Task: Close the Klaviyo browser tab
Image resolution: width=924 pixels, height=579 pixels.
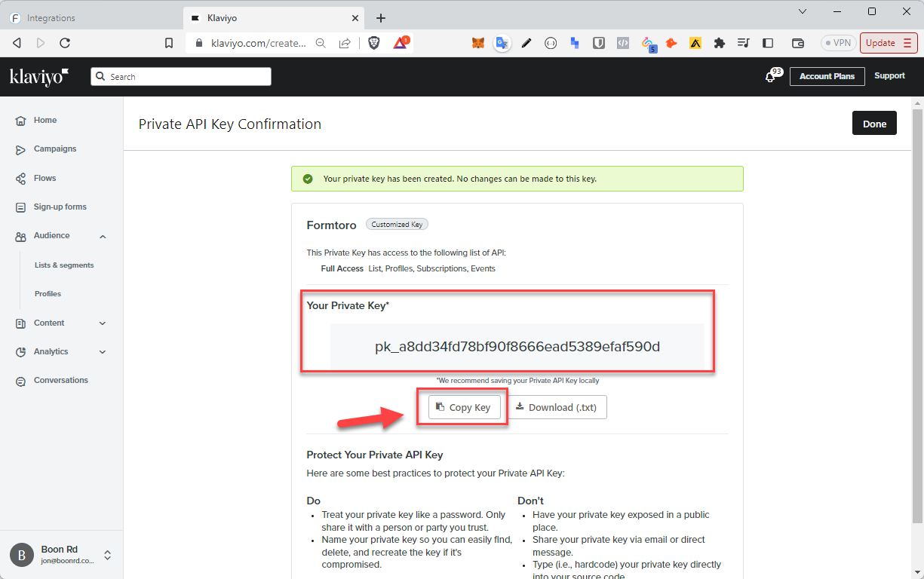Action: coord(356,17)
